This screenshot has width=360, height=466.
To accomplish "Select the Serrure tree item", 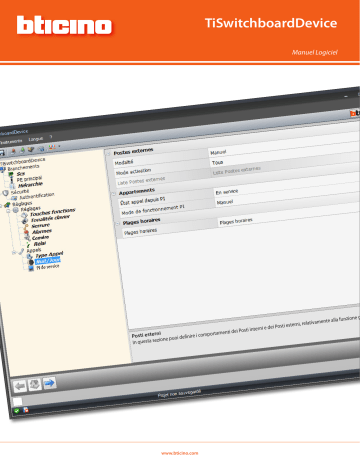I will [40, 225].
